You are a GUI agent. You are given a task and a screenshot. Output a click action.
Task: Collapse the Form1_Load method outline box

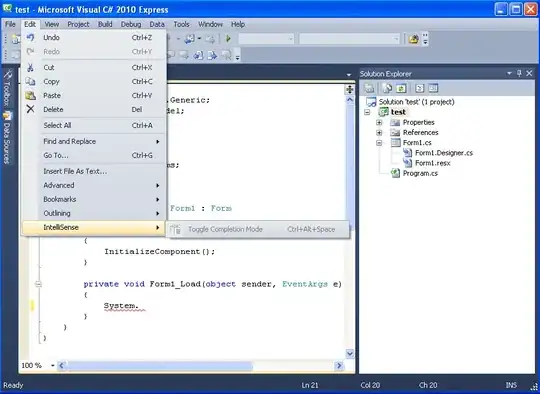[38, 284]
